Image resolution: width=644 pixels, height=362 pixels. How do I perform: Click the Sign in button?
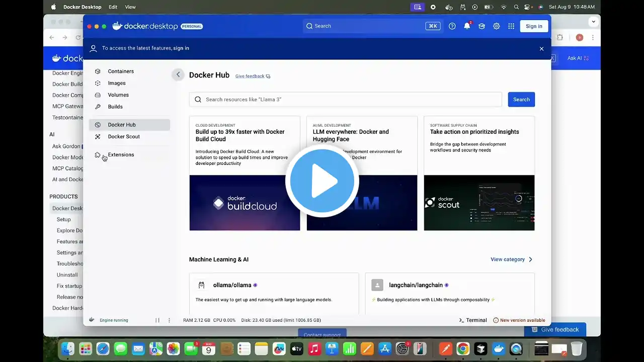click(x=534, y=26)
